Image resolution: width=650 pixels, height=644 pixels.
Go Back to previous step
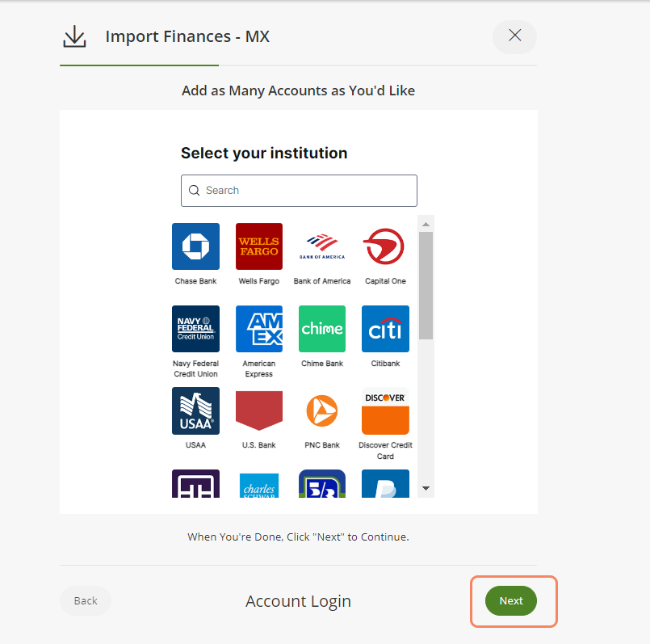[86, 600]
